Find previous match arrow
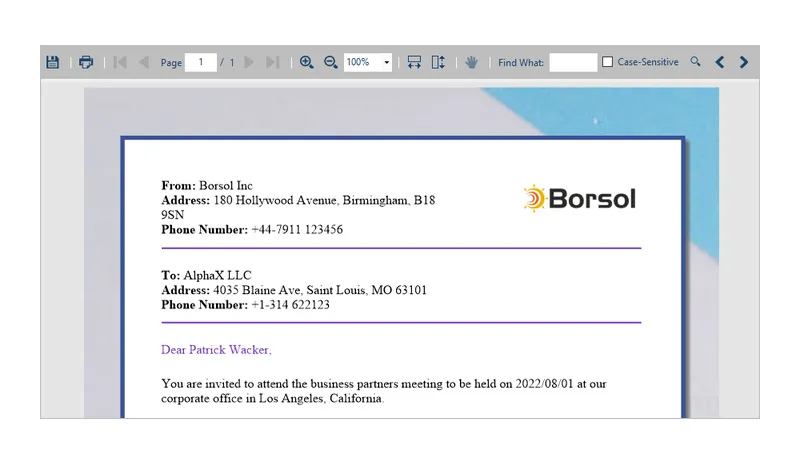 coord(720,62)
